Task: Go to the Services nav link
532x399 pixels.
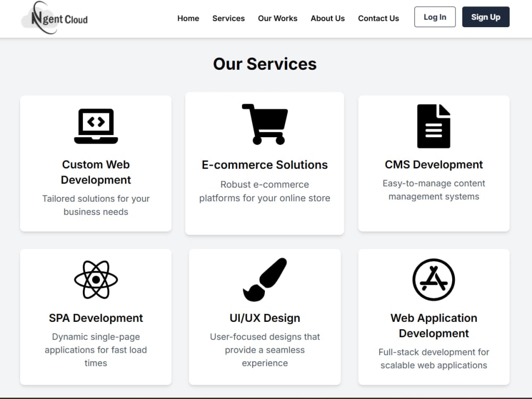Action: [x=228, y=18]
